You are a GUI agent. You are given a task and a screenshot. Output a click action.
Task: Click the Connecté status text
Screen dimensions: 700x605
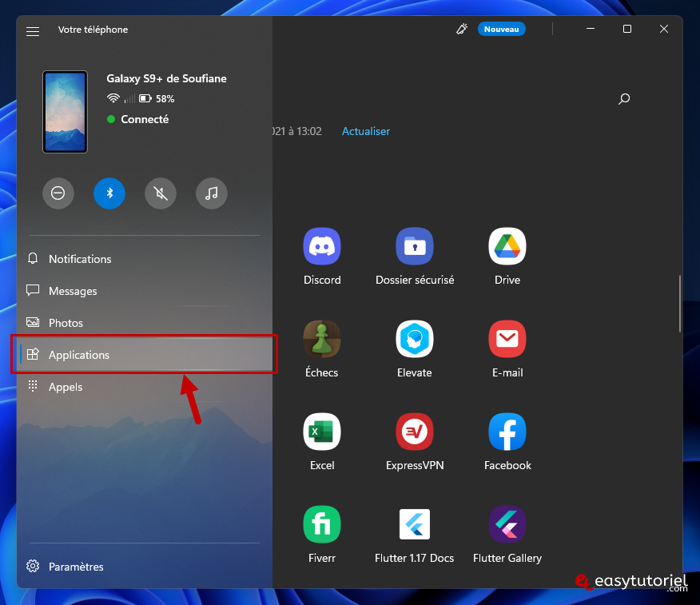tap(145, 119)
